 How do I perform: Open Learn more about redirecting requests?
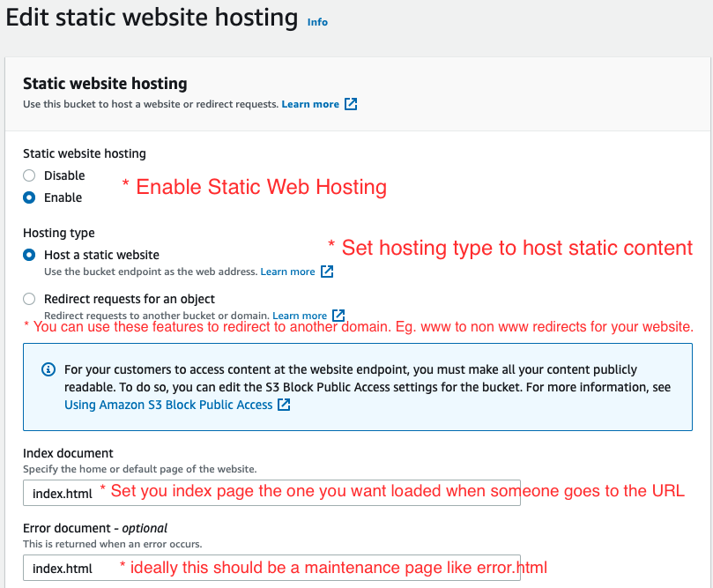pos(300,316)
